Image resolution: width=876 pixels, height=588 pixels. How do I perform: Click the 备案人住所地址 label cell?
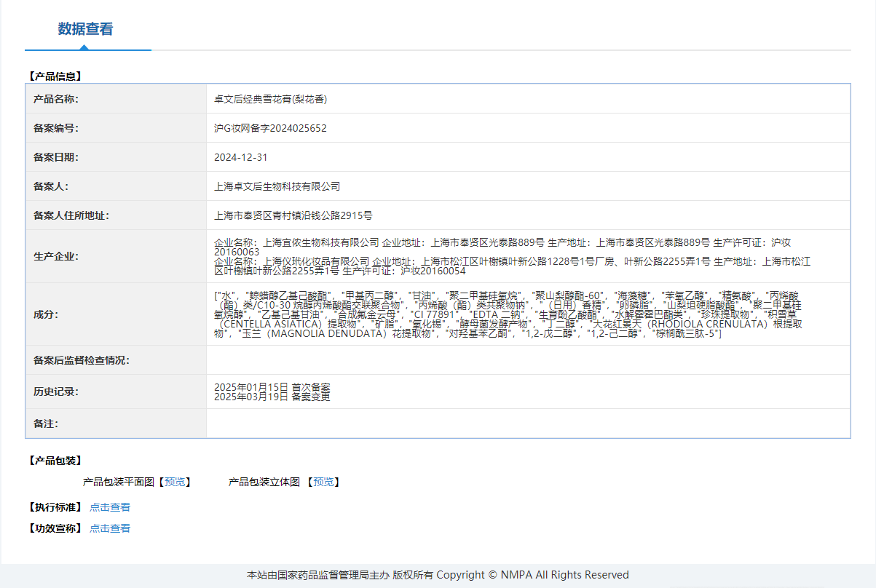(116, 215)
